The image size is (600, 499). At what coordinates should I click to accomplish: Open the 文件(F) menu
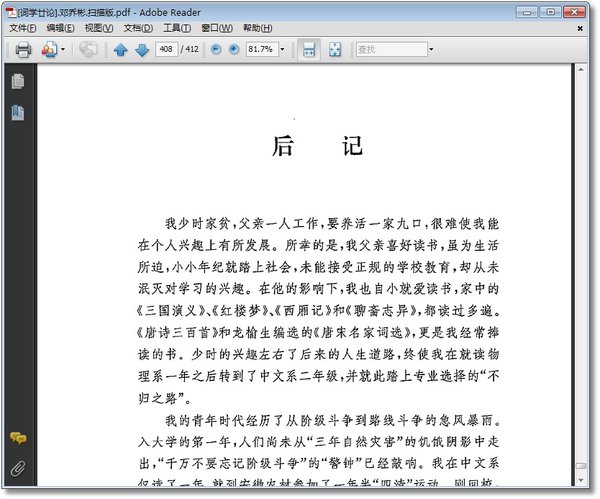[x=23, y=28]
